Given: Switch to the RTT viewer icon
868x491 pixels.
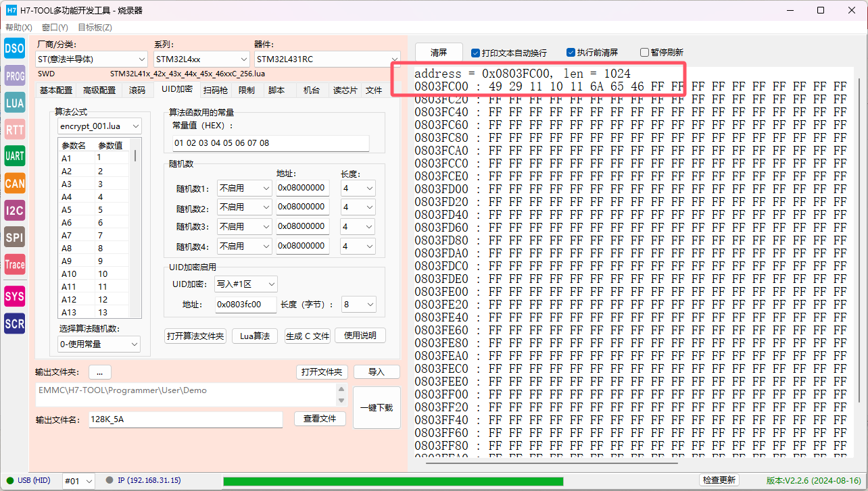Looking at the screenshot, I should pos(15,130).
